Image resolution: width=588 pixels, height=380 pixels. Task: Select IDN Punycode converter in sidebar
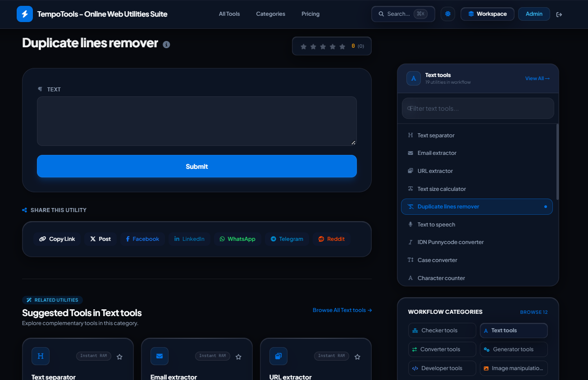click(477, 242)
